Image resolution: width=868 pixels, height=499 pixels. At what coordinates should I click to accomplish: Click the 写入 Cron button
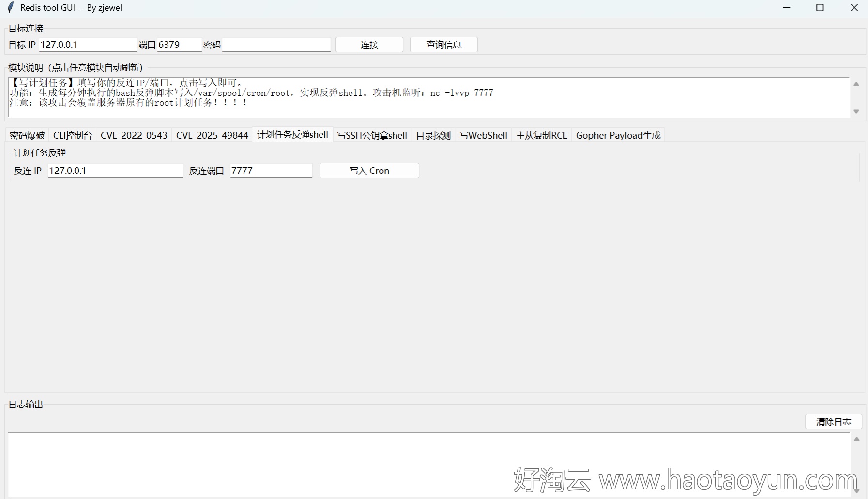point(369,171)
